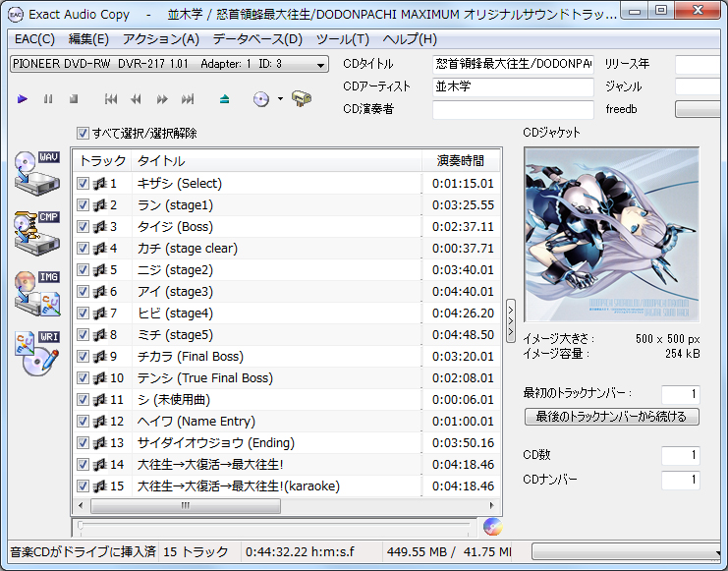Pause playback with the pause button
Screen dimensions: 728x571
point(48,99)
